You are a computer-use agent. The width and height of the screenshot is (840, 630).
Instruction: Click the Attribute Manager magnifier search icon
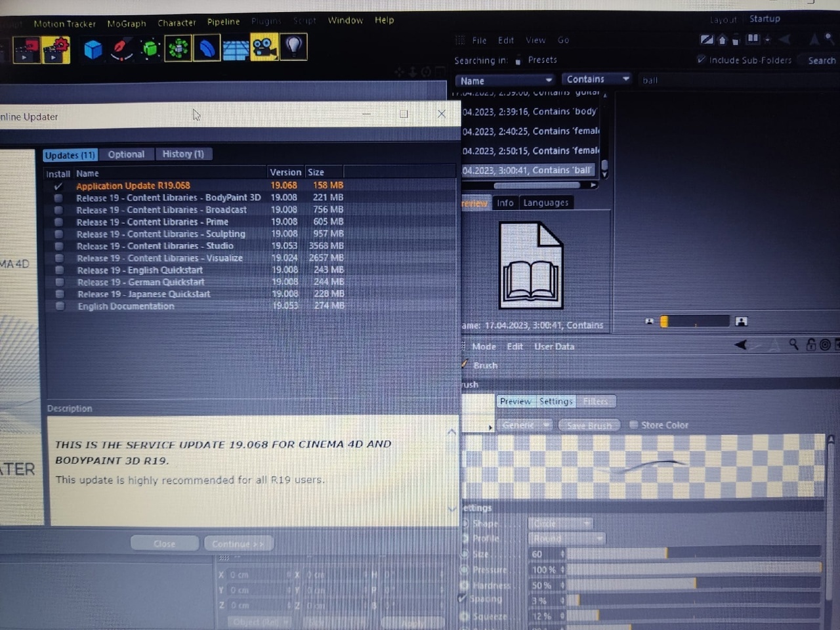pyautogui.click(x=793, y=344)
